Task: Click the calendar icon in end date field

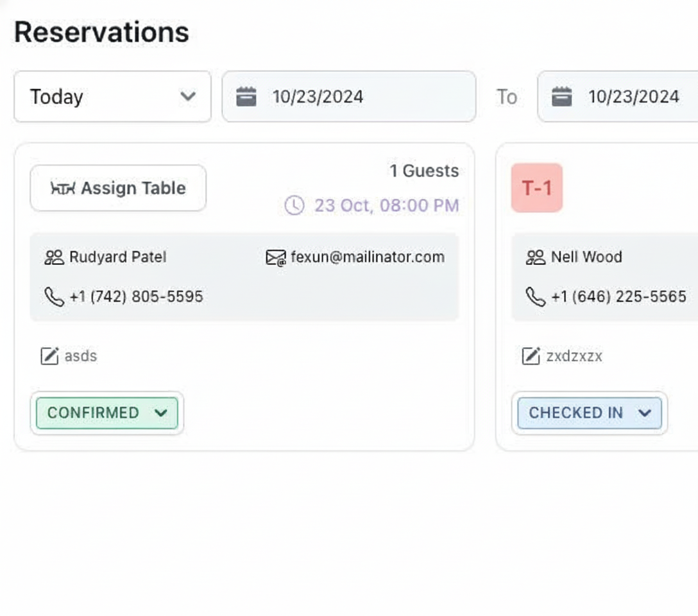Action: click(x=562, y=97)
